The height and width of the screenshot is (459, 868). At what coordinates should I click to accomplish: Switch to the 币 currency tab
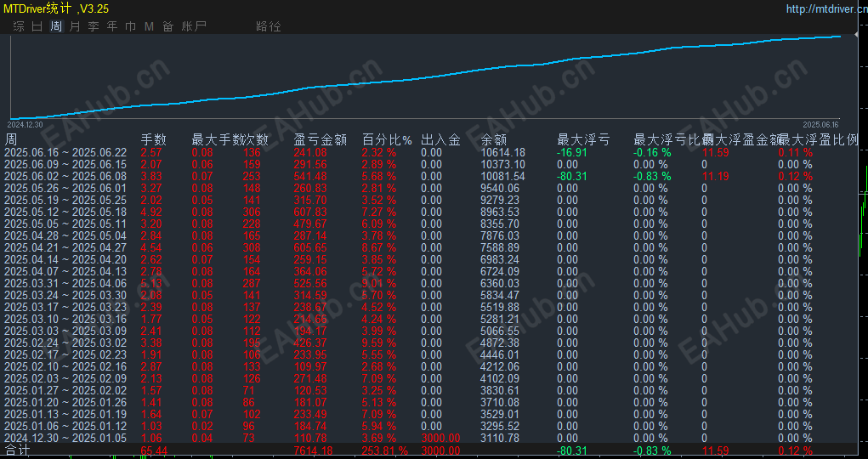(x=131, y=26)
